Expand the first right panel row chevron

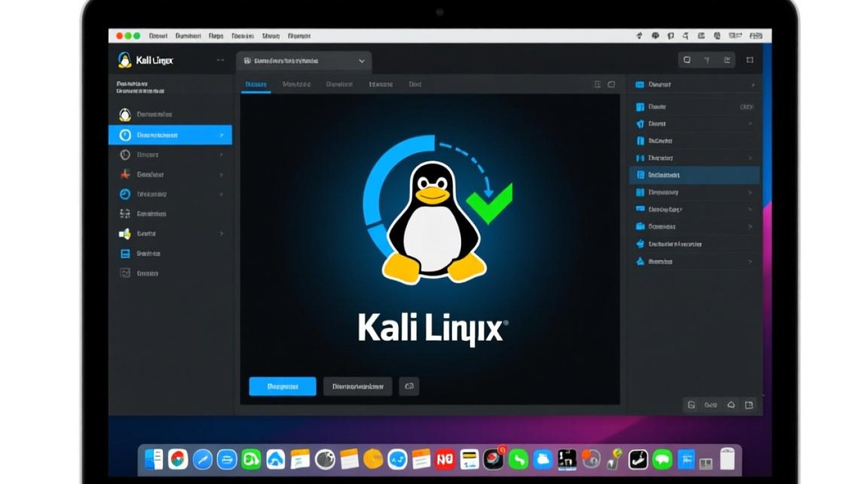tap(752, 85)
